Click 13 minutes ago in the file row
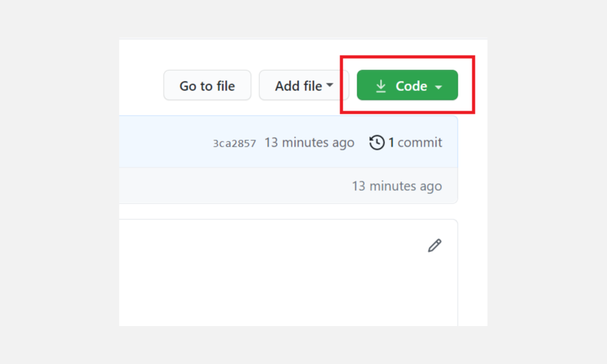The image size is (607, 364). (396, 186)
